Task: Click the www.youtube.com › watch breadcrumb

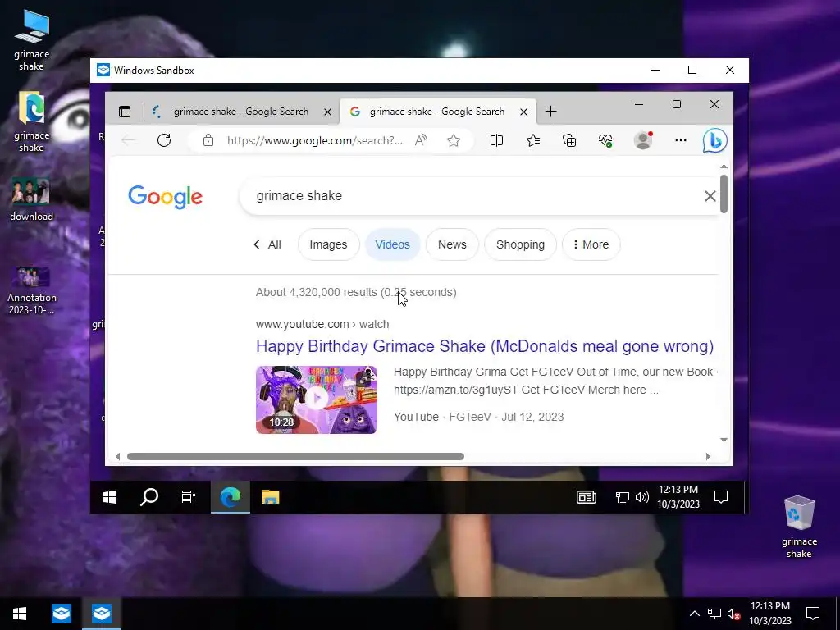Action: click(322, 324)
